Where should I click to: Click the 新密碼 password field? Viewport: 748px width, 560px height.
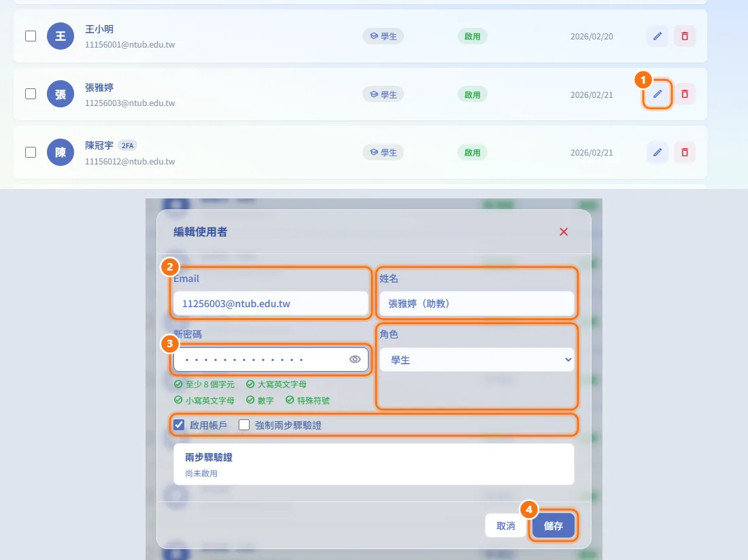click(271, 360)
